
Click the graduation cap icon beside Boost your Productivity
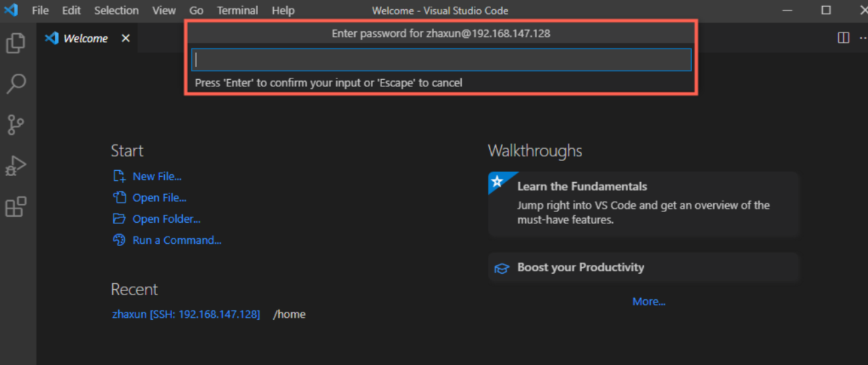[x=502, y=268]
